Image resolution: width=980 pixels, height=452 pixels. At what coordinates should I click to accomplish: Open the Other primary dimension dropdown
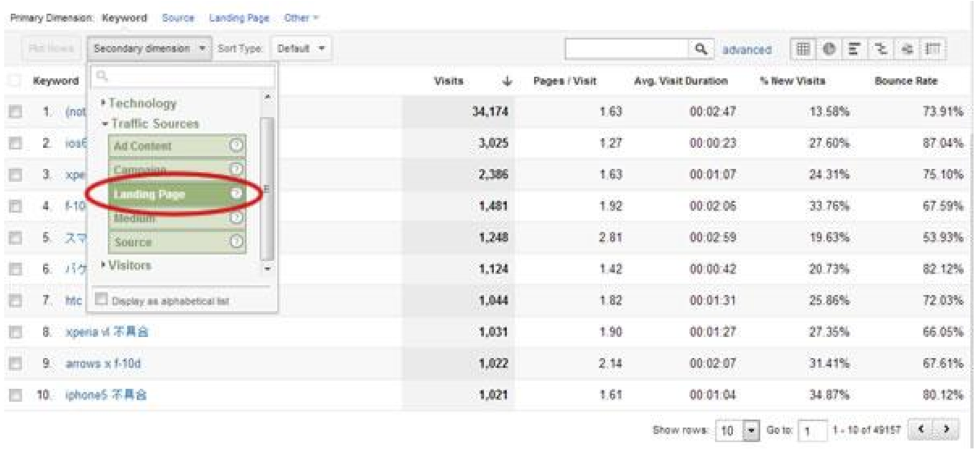coord(302,18)
